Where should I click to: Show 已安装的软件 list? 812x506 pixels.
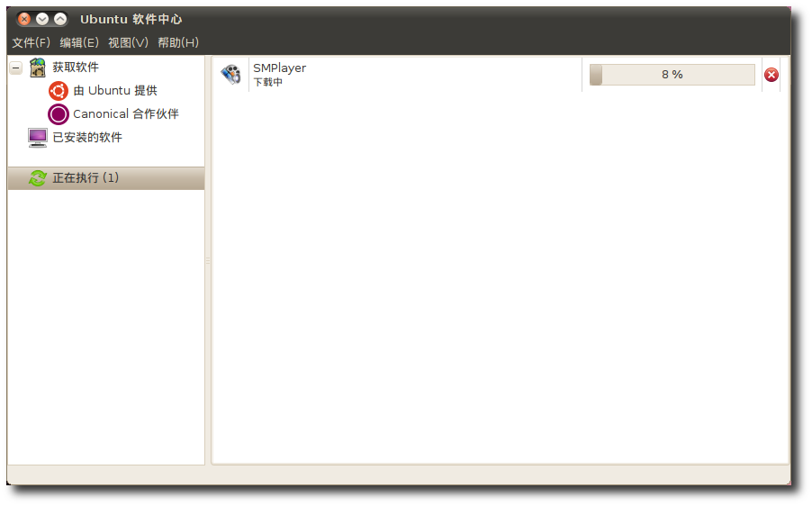tap(87, 137)
